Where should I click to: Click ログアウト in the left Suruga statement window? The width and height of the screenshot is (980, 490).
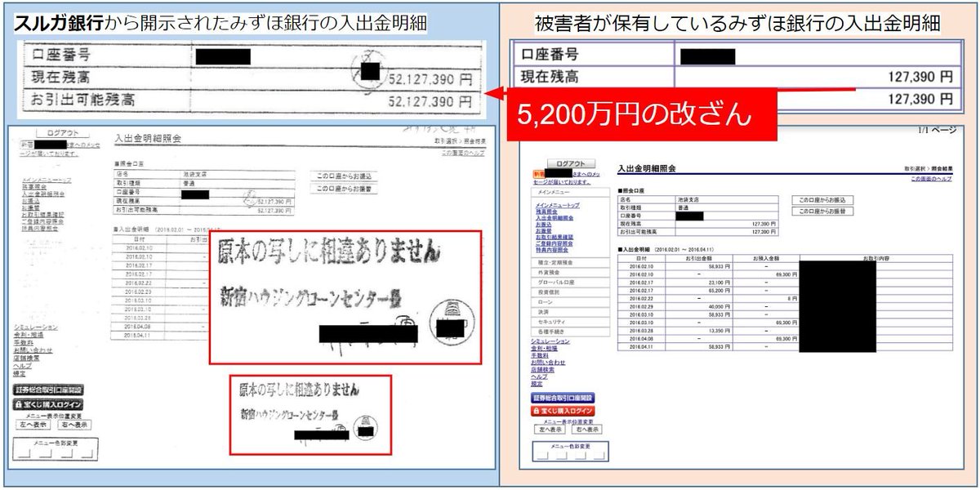[62, 133]
